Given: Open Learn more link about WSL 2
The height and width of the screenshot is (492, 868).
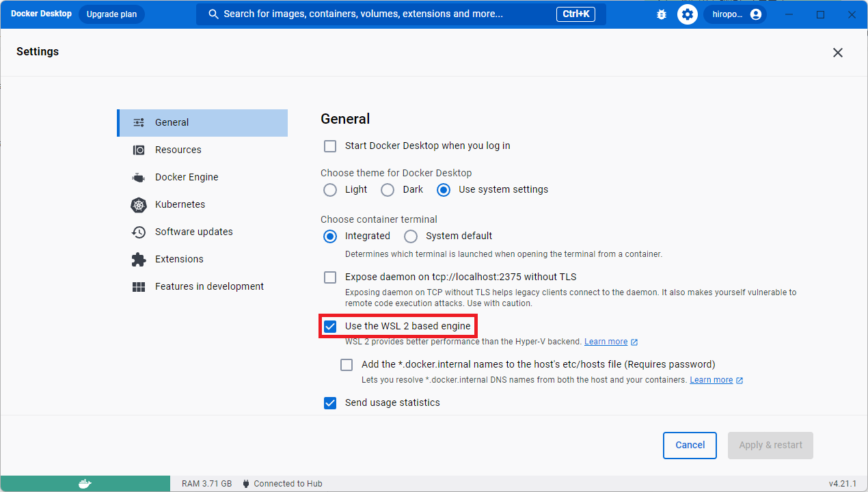Looking at the screenshot, I should (x=606, y=342).
